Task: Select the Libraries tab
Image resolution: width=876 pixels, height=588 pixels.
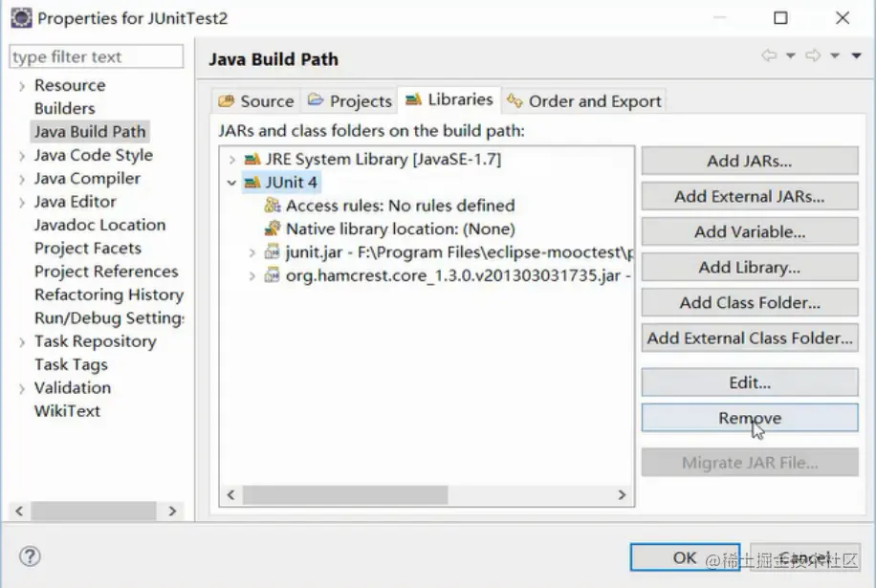Action: point(449,99)
